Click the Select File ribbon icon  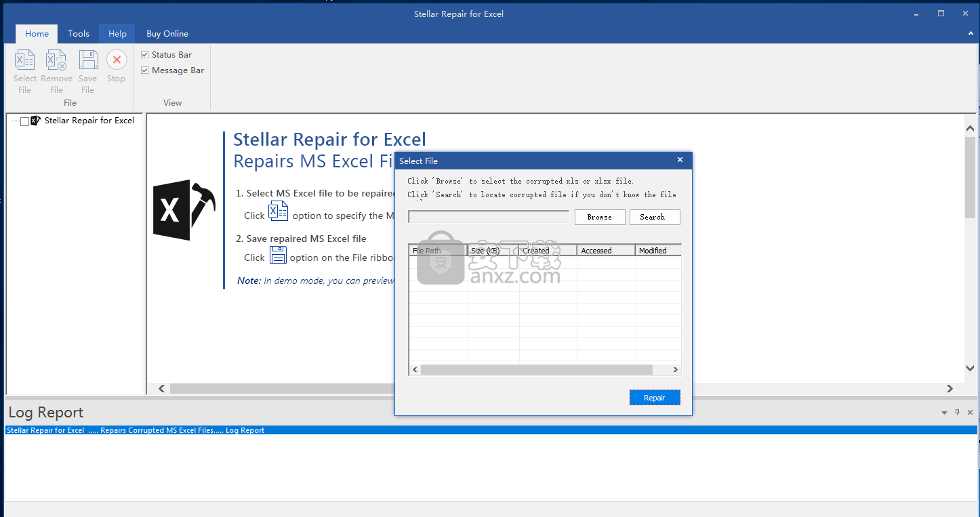point(25,60)
